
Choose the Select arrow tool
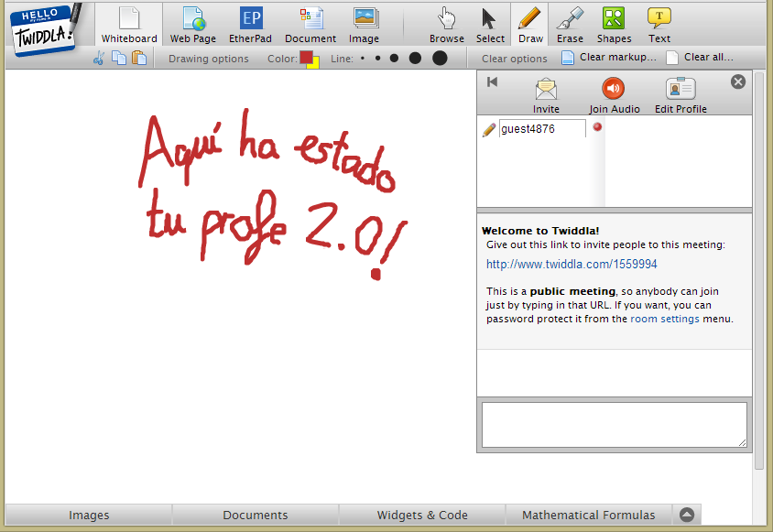489,25
